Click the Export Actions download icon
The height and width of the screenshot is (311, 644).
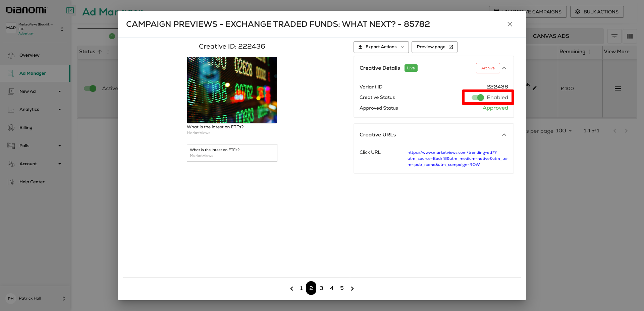[360, 47]
